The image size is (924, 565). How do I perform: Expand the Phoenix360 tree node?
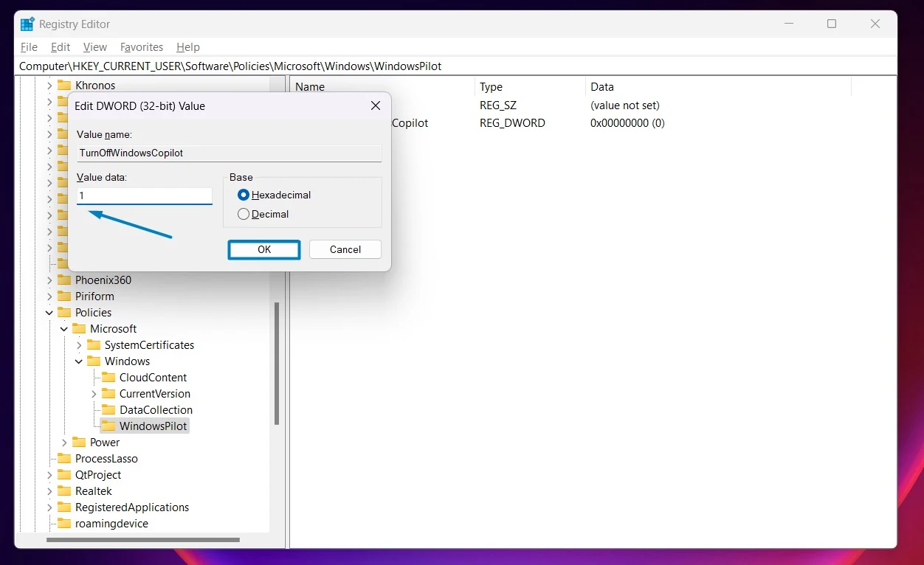point(49,280)
